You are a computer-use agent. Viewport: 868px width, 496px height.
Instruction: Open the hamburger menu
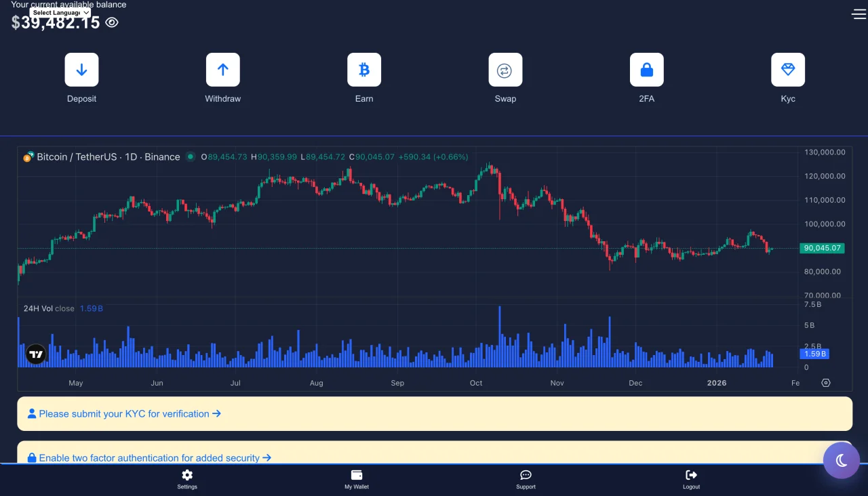pyautogui.click(x=859, y=14)
